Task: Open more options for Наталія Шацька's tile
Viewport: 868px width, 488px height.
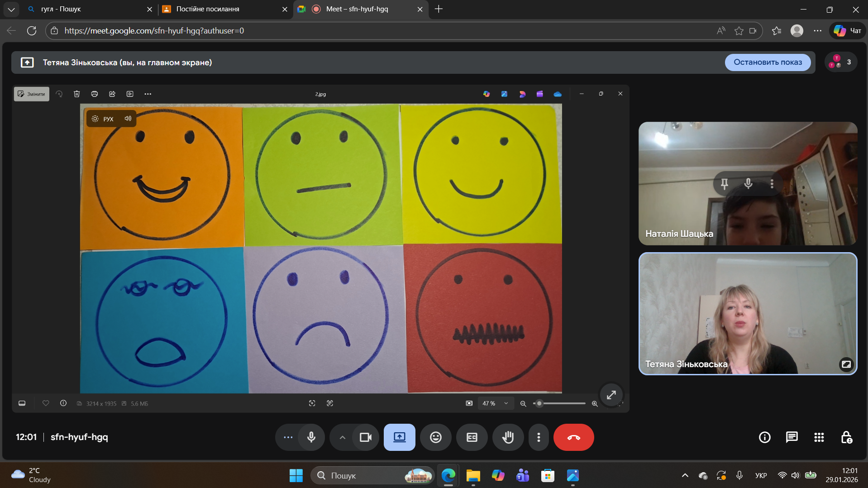Action: click(772, 184)
